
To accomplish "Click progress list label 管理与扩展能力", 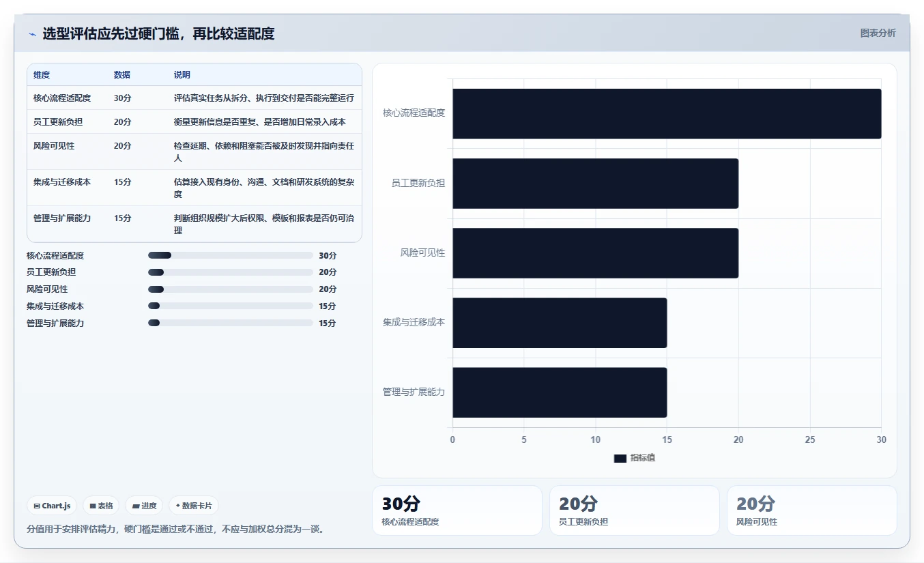I will (x=55, y=323).
